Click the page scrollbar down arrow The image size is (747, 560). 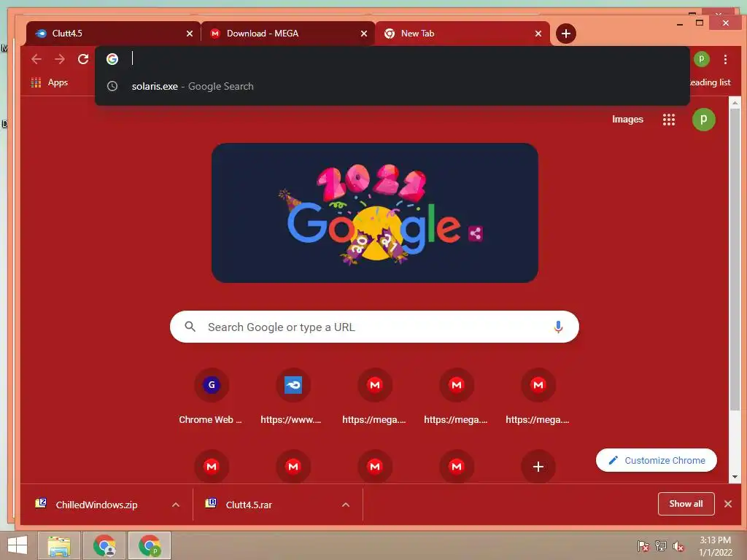735,477
